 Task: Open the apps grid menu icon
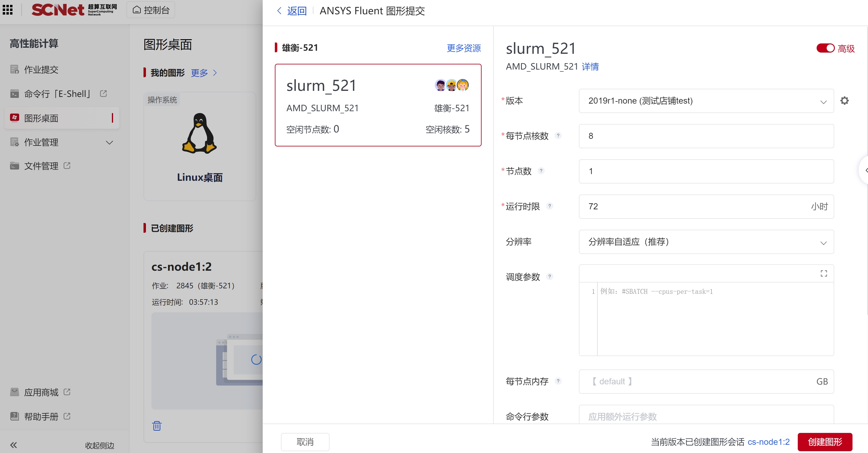[x=7, y=10]
